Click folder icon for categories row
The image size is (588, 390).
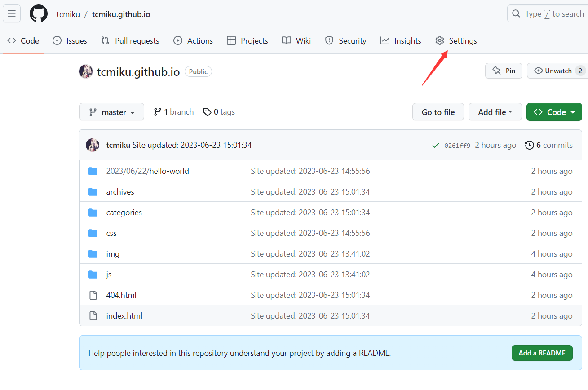pos(93,213)
